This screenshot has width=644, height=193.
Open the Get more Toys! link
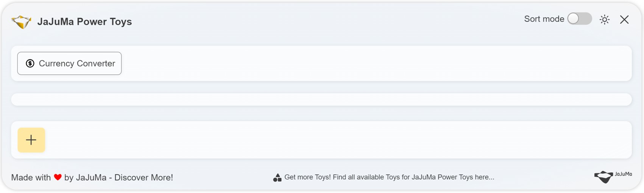pyautogui.click(x=389, y=177)
